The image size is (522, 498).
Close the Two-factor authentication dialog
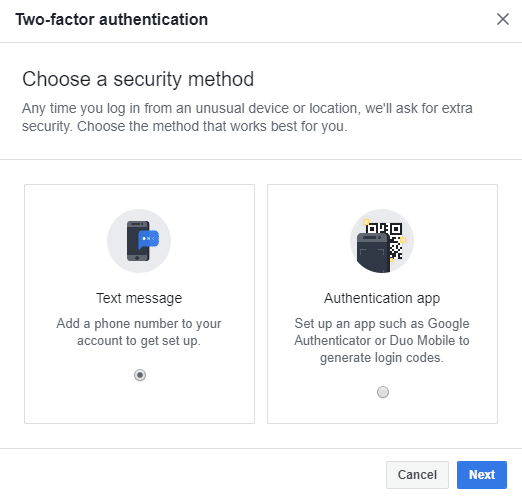click(503, 19)
